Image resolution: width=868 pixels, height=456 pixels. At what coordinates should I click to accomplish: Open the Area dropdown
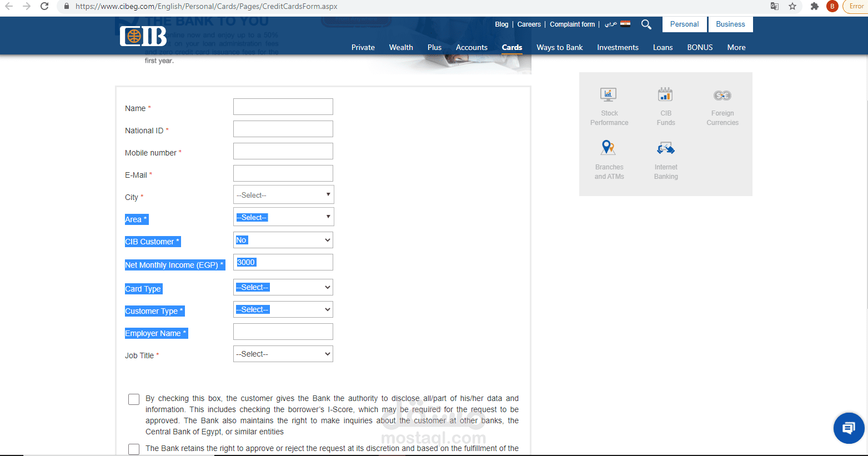[x=283, y=217]
